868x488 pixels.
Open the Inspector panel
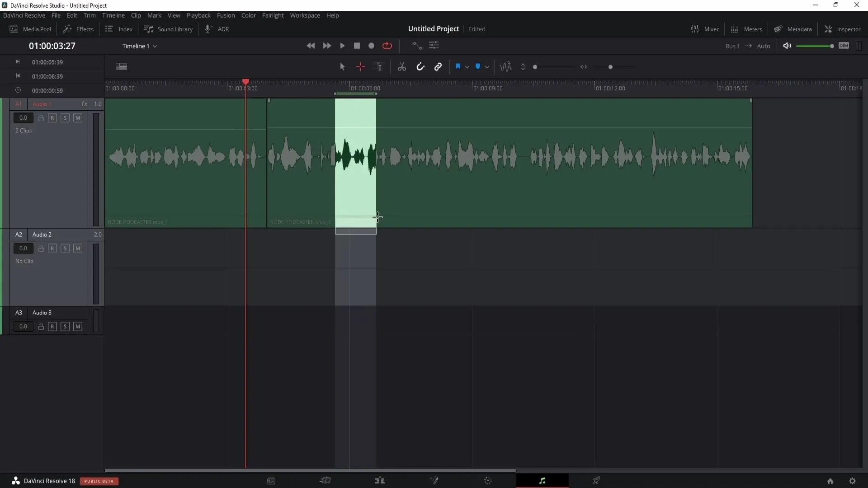[843, 29]
